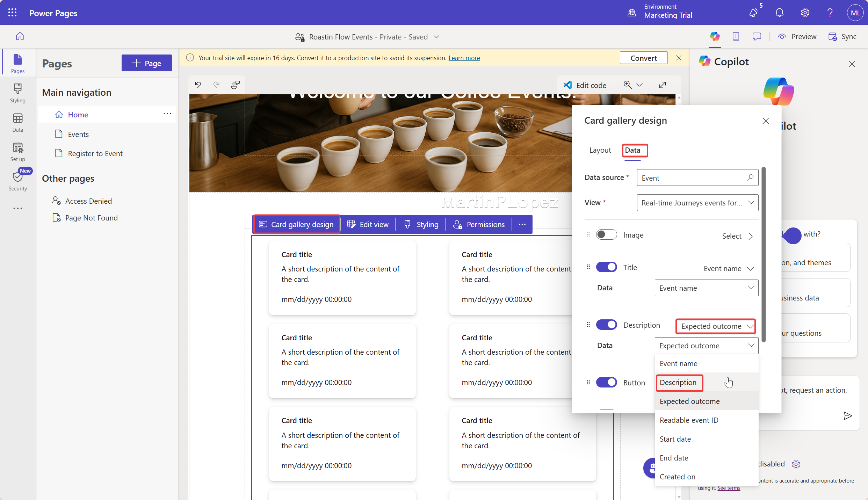Turn off the Description toggle
The image size is (868, 500).
pos(607,325)
